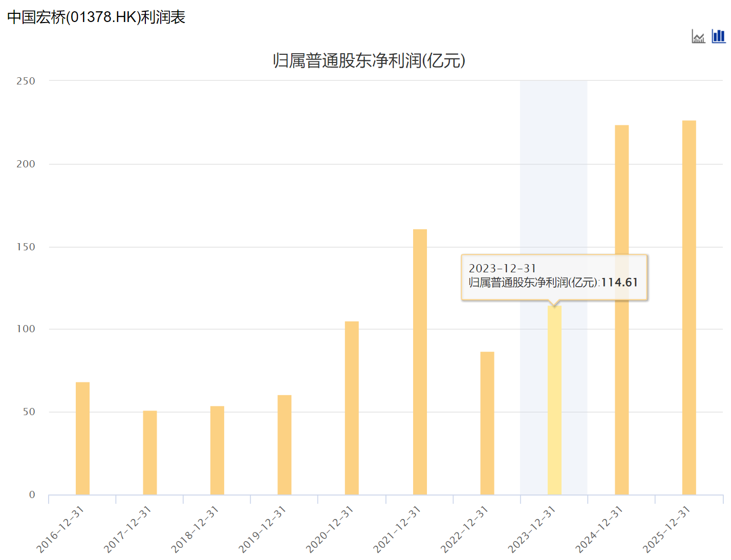
Task: Click the 2020-12-31 x-axis label
Action: pos(330,529)
